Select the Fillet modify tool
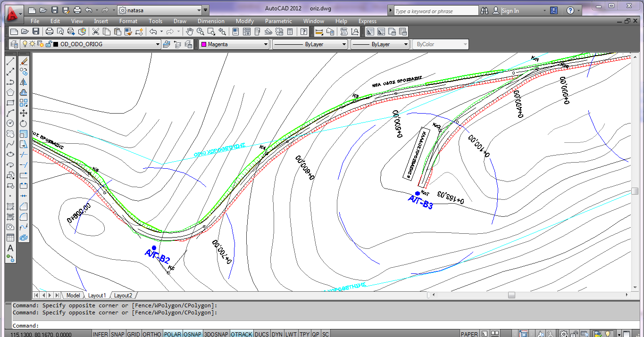Viewport: 644px width, 337px height. click(24, 217)
